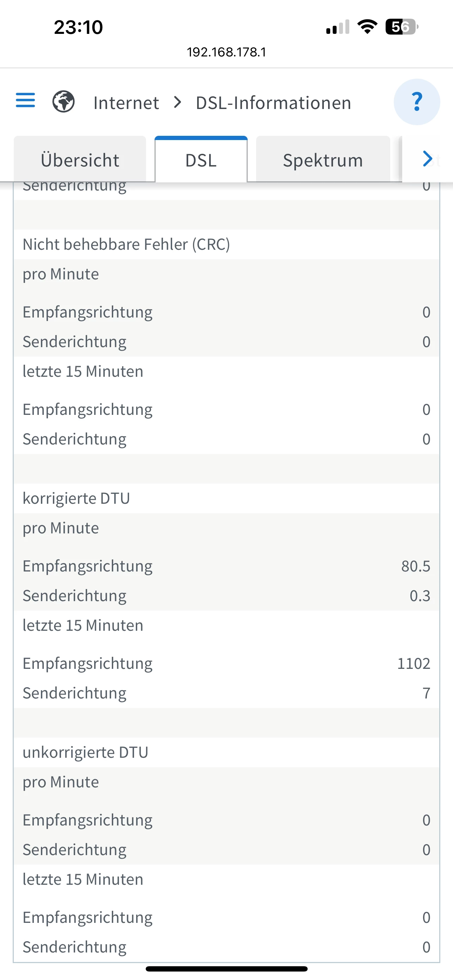Switch to the Übersicht tab
Screen dimensions: 453x980
(80, 160)
